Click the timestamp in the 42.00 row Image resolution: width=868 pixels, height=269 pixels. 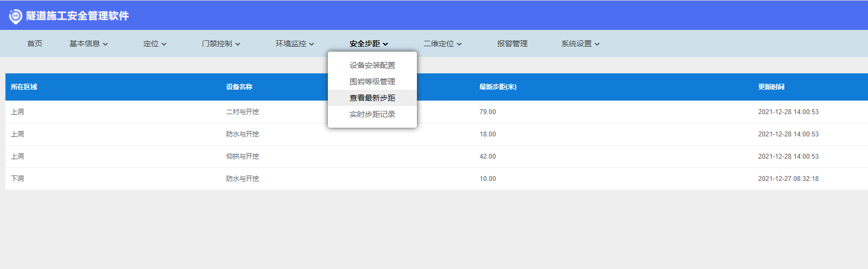point(788,157)
